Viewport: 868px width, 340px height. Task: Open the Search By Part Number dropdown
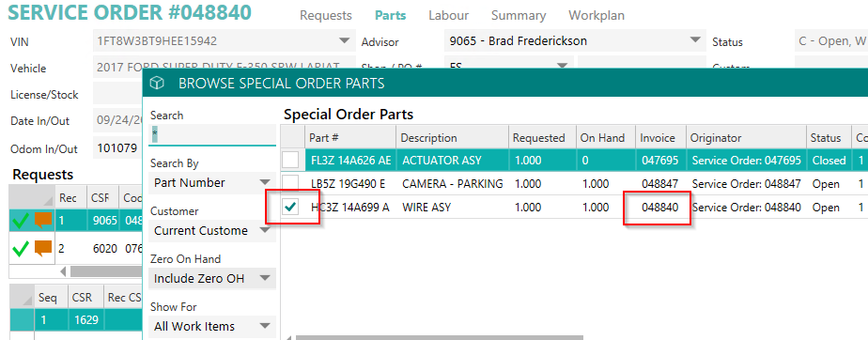[212, 183]
